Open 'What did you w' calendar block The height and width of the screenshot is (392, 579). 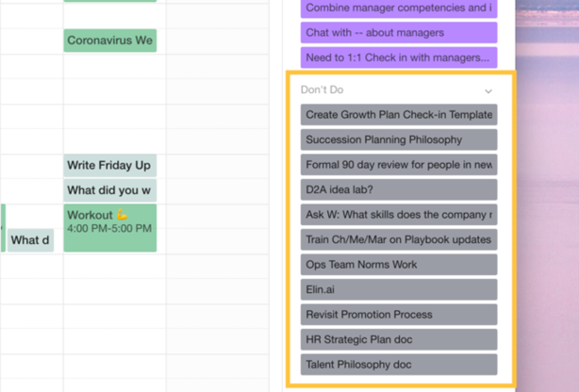click(110, 190)
